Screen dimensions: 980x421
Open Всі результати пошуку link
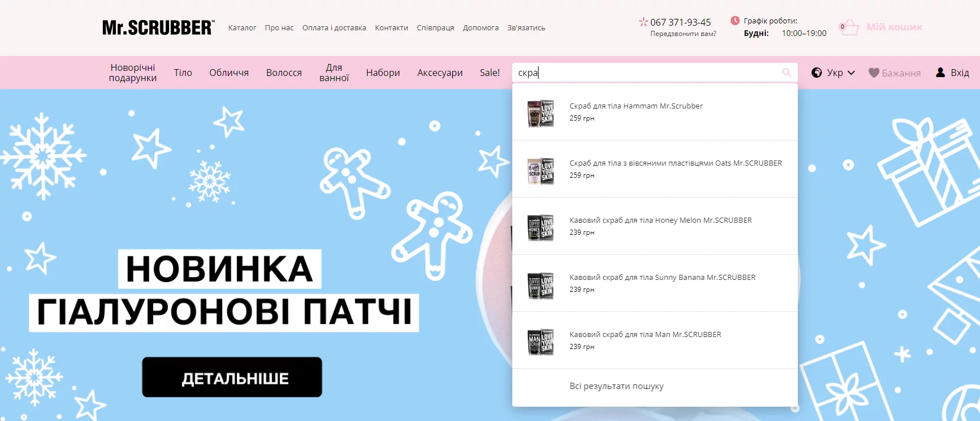(616, 386)
